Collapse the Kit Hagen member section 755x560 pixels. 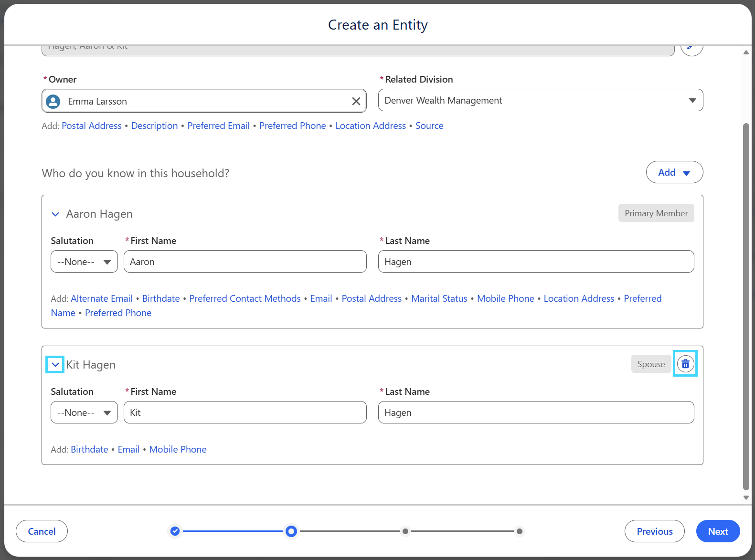pyautogui.click(x=55, y=365)
